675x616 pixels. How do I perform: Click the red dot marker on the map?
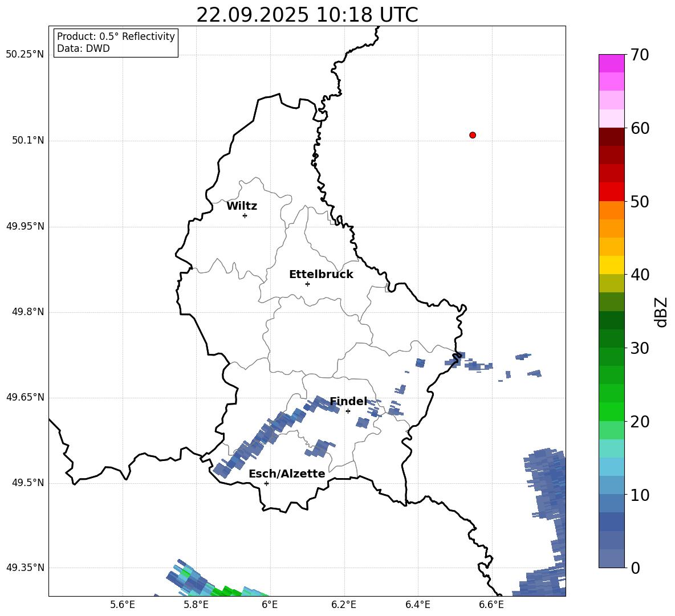pyautogui.click(x=473, y=135)
